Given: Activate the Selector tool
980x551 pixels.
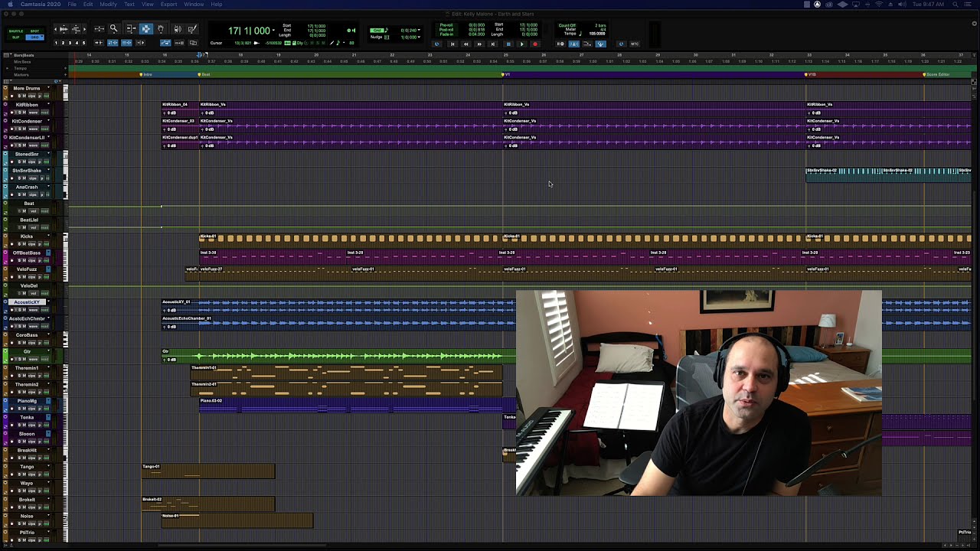Looking at the screenshot, I should [146, 29].
